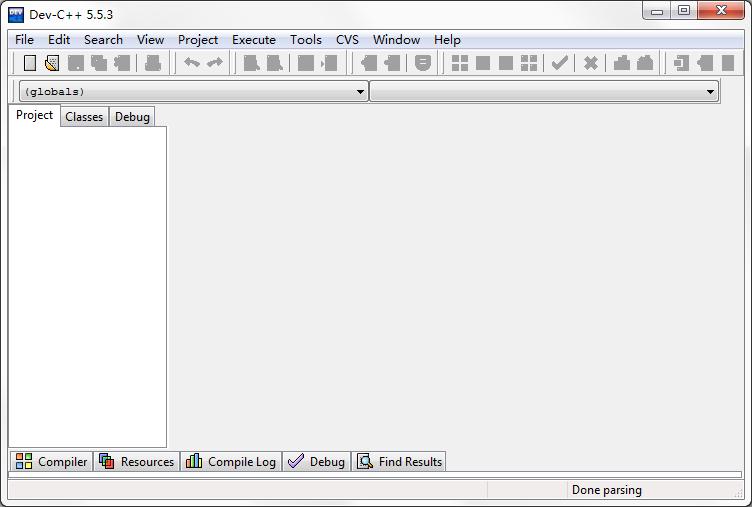Screen dimensions: 752x507
Task: Open the View menu
Action: (x=151, y=39)
